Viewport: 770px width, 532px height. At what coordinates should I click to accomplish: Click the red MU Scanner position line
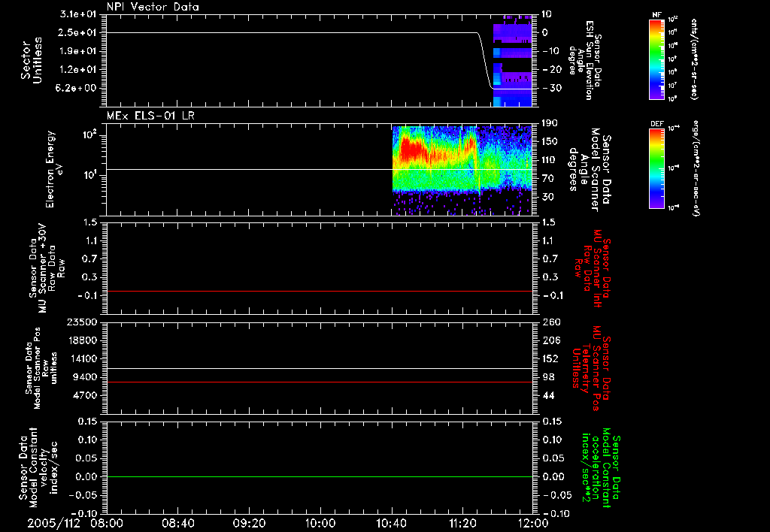320,382
